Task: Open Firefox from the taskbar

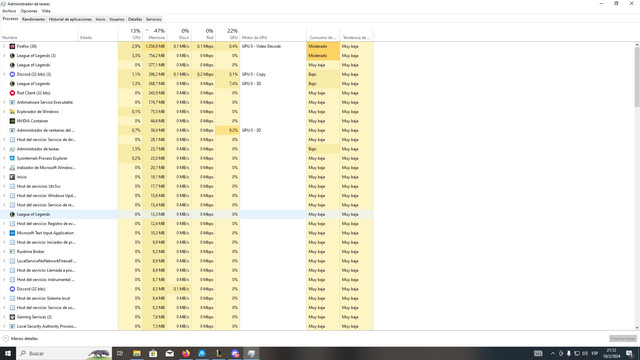Action: 186,353
